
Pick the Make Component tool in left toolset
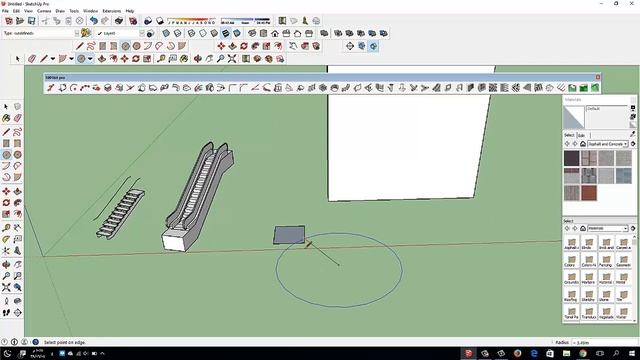click(x=18, y=107)
